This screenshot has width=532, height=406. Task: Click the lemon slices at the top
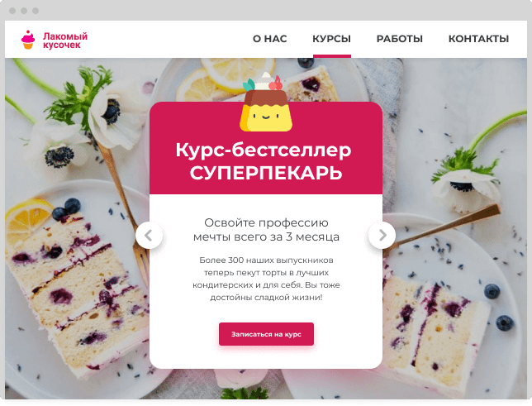click(224, 76)
